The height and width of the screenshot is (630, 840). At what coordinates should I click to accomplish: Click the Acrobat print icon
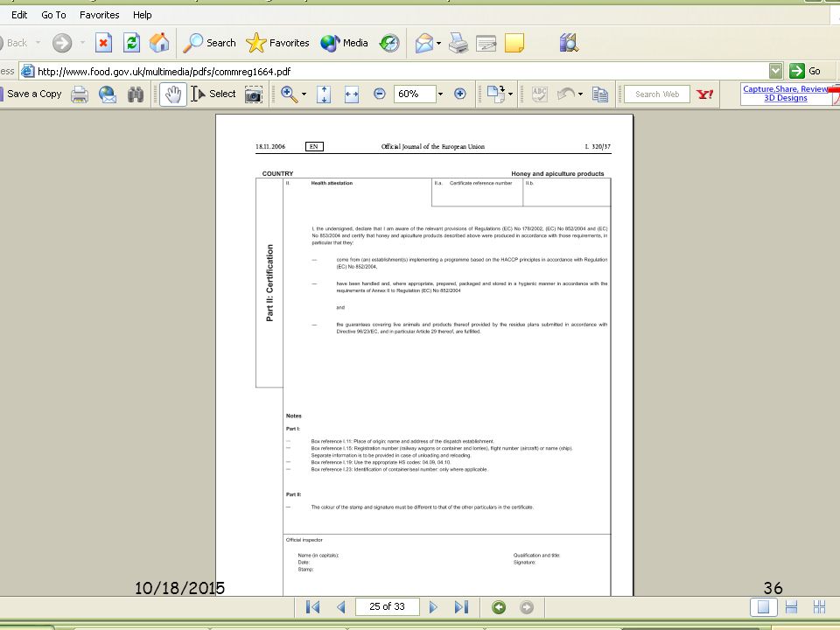[x=80, y=94]
